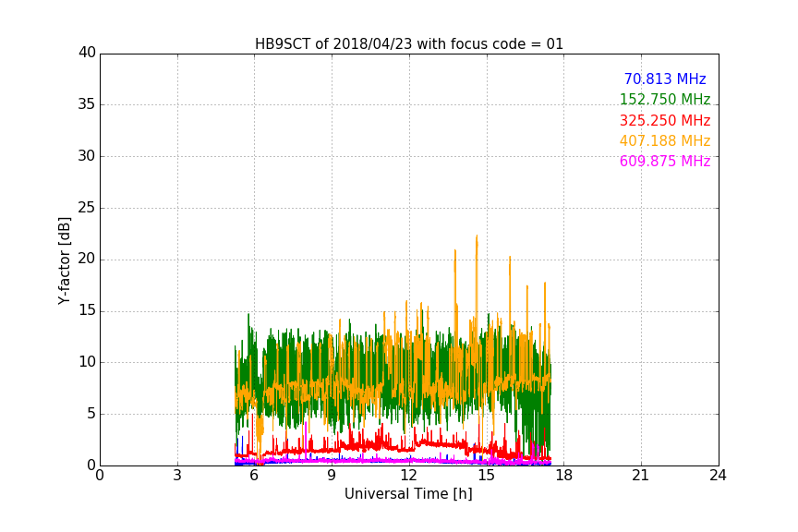This screenshot has width=798, height=532.
Task: Click the plot title "HB9SCT of 2018/04/23"
Action: click(x=409, y=44)
